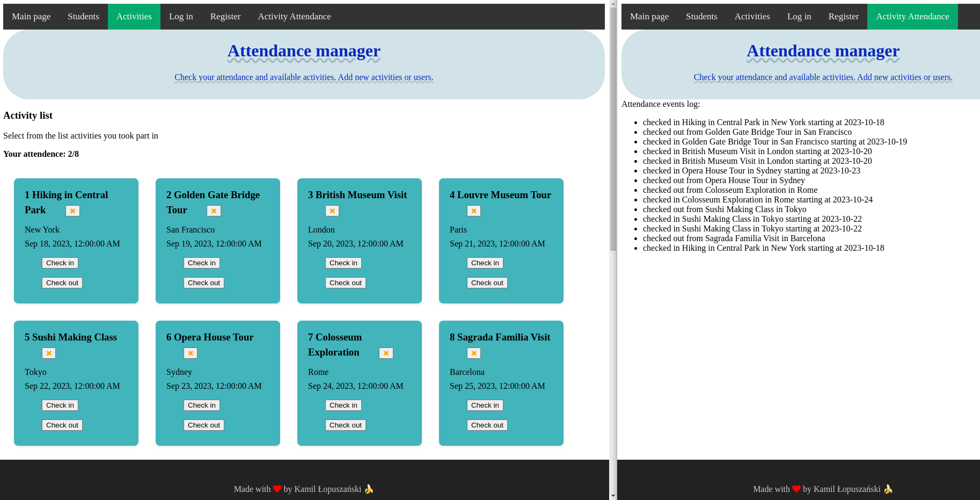Open Activities tab in right window
The width and height of the screenshot is (980, 500).
(752, 17)
